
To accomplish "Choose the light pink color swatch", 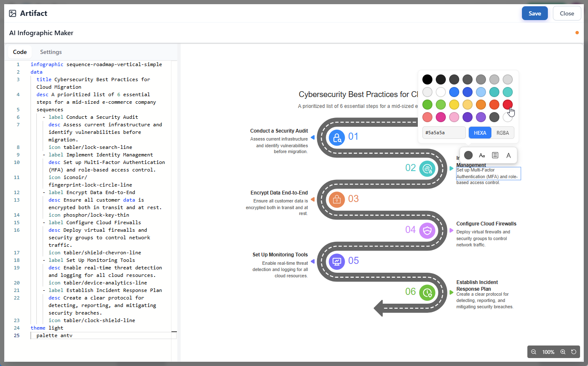I will click(454, 117).
